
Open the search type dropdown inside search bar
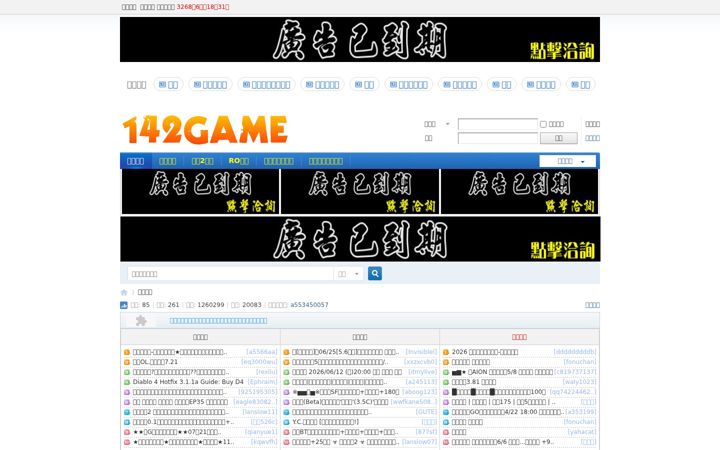click(x=348, y=274)
